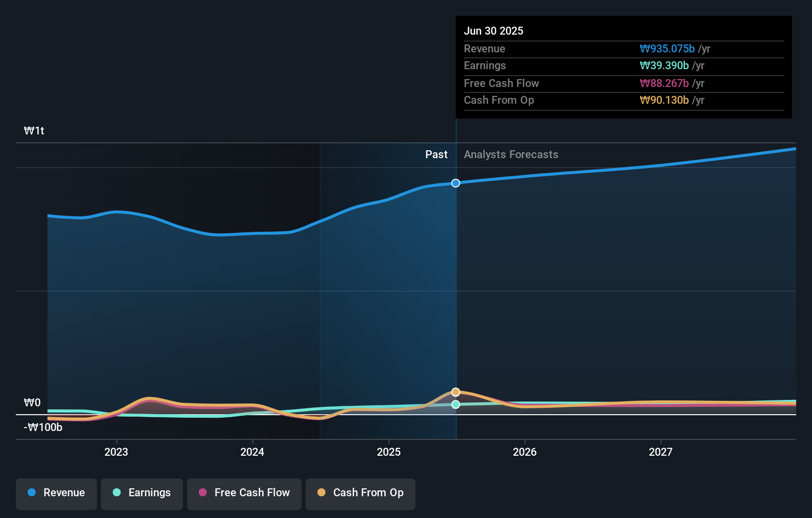The width and height of the screenshot is (812, 518).
Task: Expand the Analysts Forecasts section
Action: point(511,155)
